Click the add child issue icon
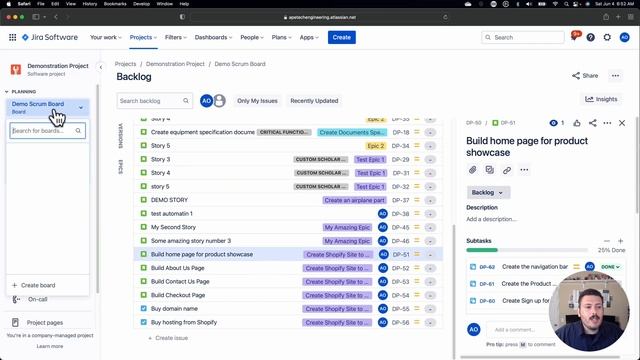Viewport: 640px width, 360px height. tap(489, 170)
